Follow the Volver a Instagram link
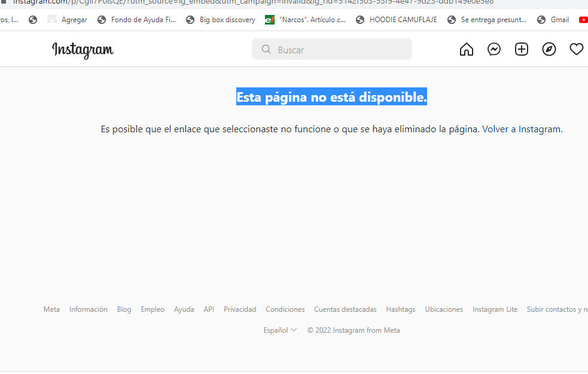Viewport: 588px width, 374px height. (522, 129)
